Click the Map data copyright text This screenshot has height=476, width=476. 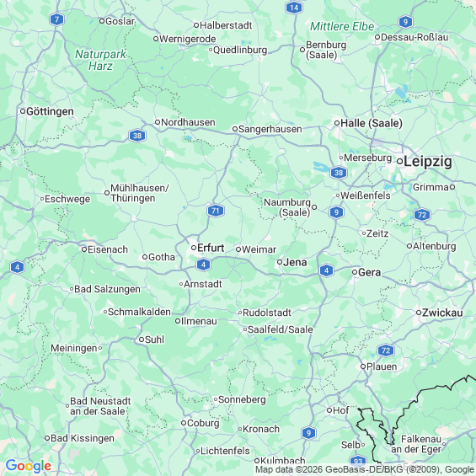coord(365,469)
